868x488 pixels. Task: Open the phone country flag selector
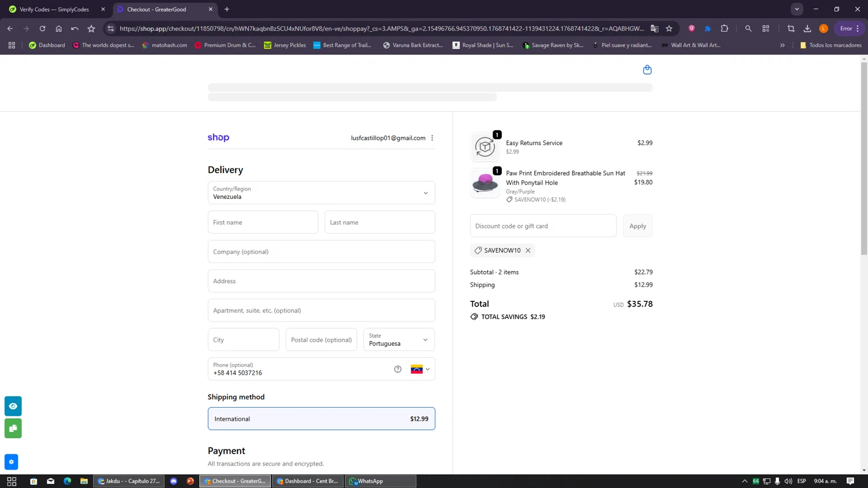point(420,369)
